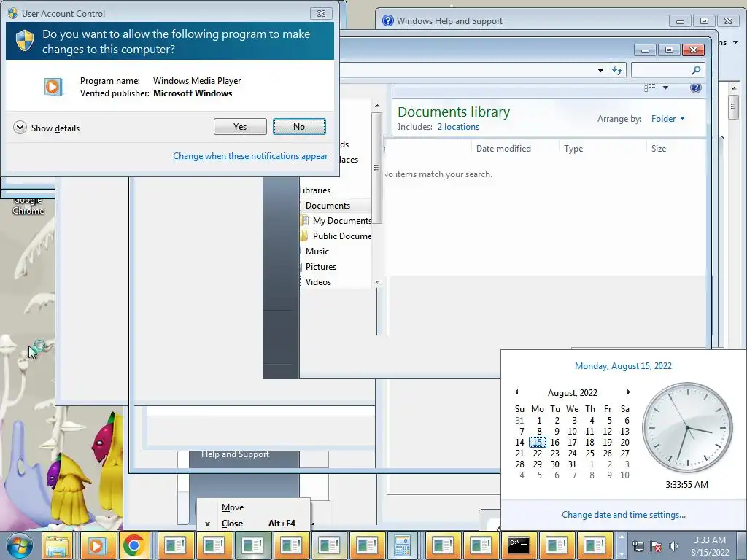747x560 pixels.
Task: Click the Help and Support title bar icon
Action: (388, 20)
